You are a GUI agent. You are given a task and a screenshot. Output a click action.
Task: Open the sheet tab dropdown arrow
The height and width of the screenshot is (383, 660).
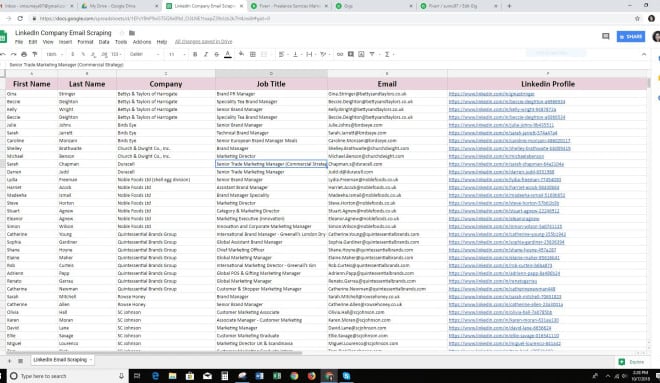click(90, 360)
